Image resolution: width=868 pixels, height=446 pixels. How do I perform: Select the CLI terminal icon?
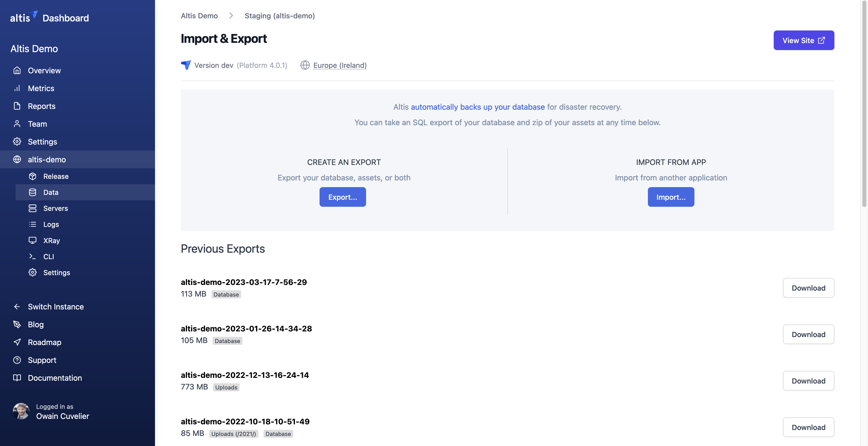(32, 256)
